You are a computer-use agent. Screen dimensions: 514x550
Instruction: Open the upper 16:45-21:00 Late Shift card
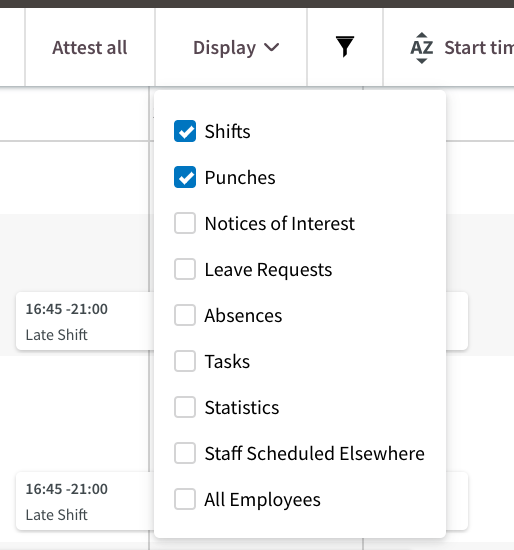pyautogui.click(x=85, y=321)
